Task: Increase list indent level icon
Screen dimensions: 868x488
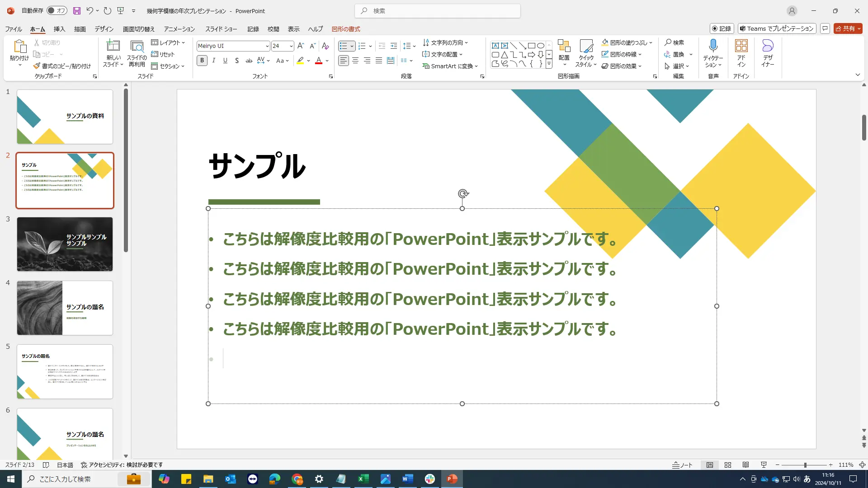Action: (x=394, y=46)
